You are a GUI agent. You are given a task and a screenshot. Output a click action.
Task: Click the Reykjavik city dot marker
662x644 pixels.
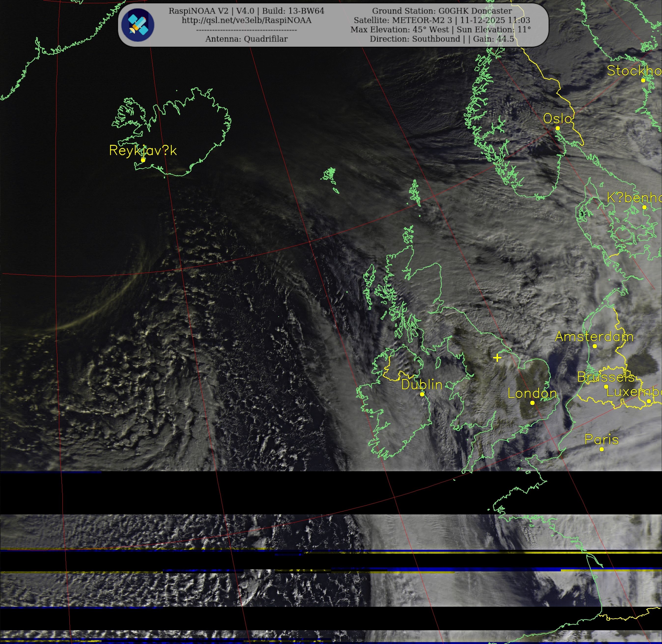click(143, 160)
